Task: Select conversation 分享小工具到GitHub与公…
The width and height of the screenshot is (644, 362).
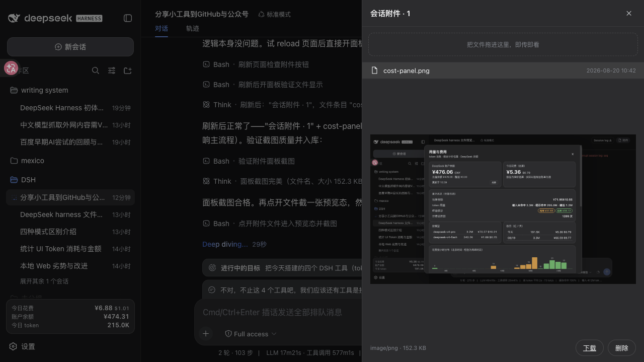Action: [70, 197]
